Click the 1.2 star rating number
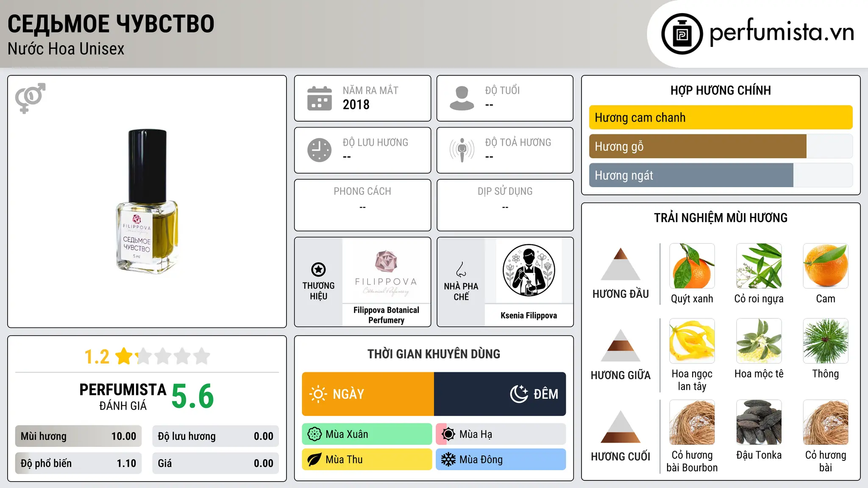The width and height of the screenshot is (868, 488). pos(97,357)
